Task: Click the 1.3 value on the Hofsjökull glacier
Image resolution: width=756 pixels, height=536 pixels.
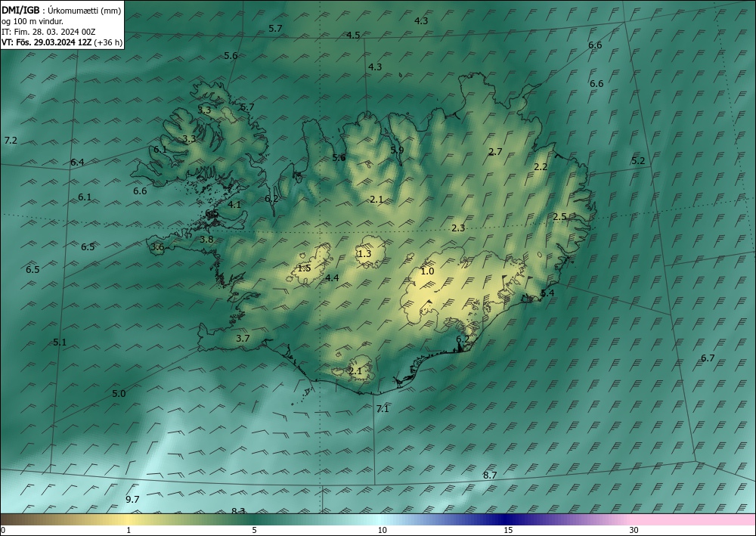Action: click(x=364, y=253)
